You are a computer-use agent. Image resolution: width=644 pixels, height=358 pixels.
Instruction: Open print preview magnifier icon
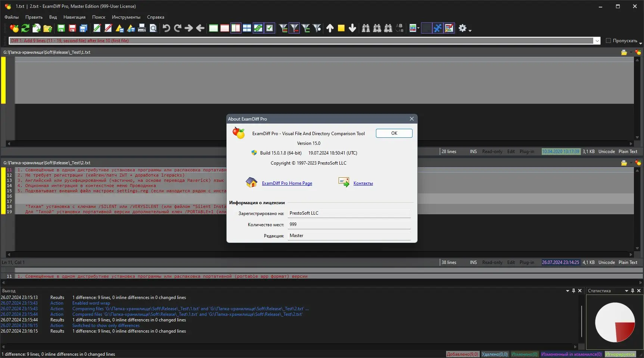153,28
